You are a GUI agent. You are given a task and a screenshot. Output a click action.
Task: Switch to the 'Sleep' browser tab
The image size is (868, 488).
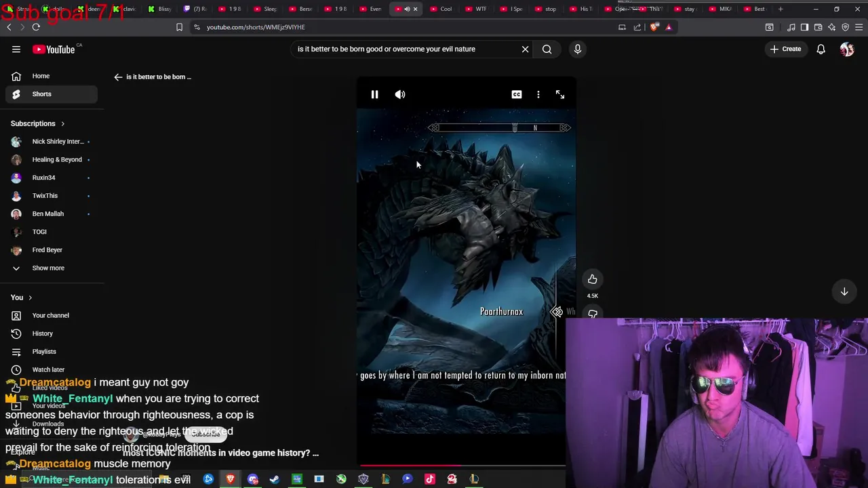pos(266,9)
